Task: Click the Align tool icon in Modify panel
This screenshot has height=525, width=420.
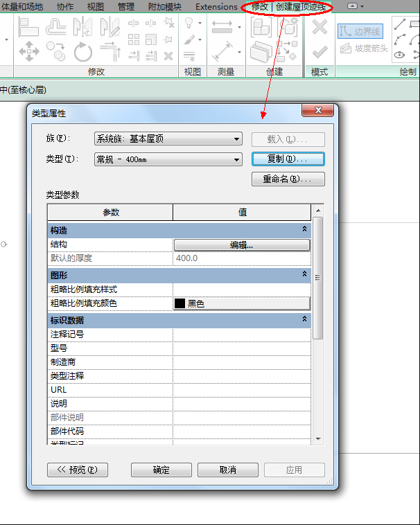Action: [28, 28]
